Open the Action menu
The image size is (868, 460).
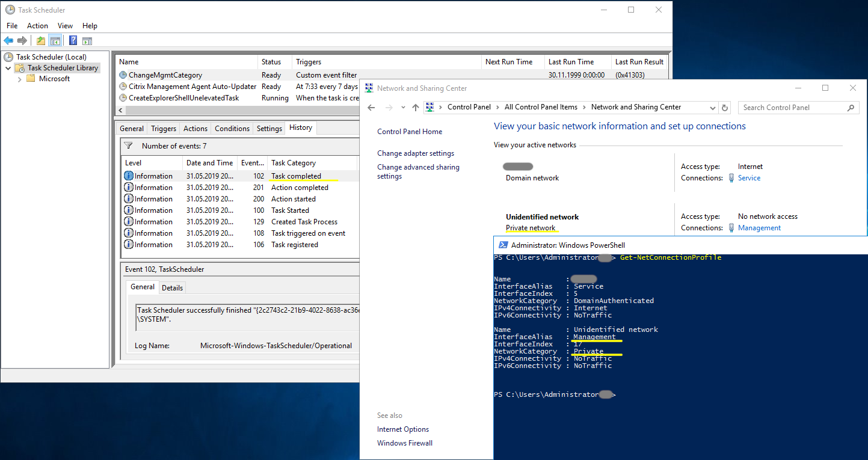[x=37, y=26]
